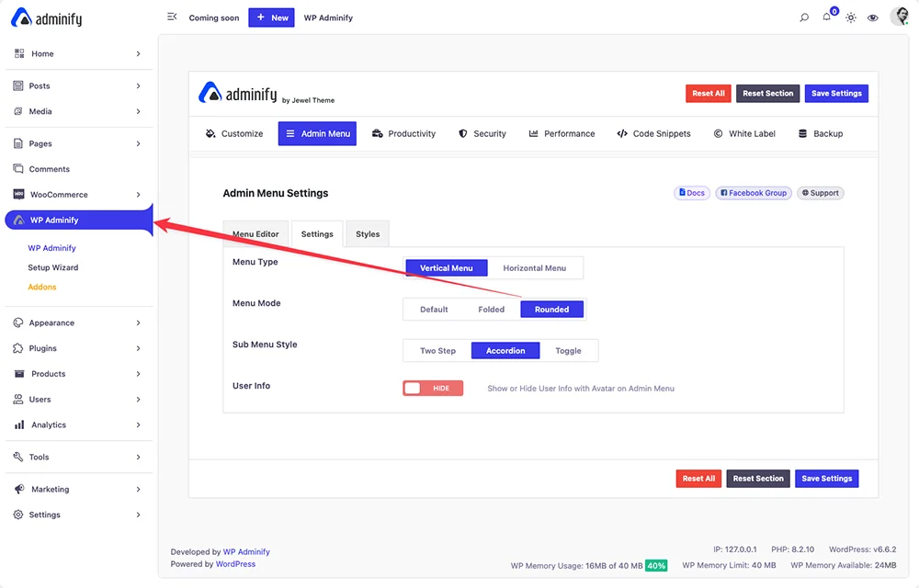Open the White Label tab
This screenshot has height=588, width=919.
(744, 133)
